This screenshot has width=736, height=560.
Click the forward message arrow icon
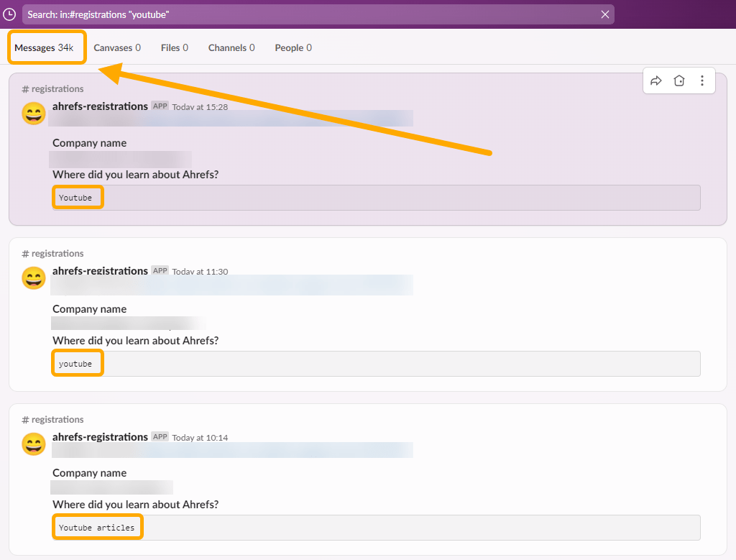tap(655, 81)
